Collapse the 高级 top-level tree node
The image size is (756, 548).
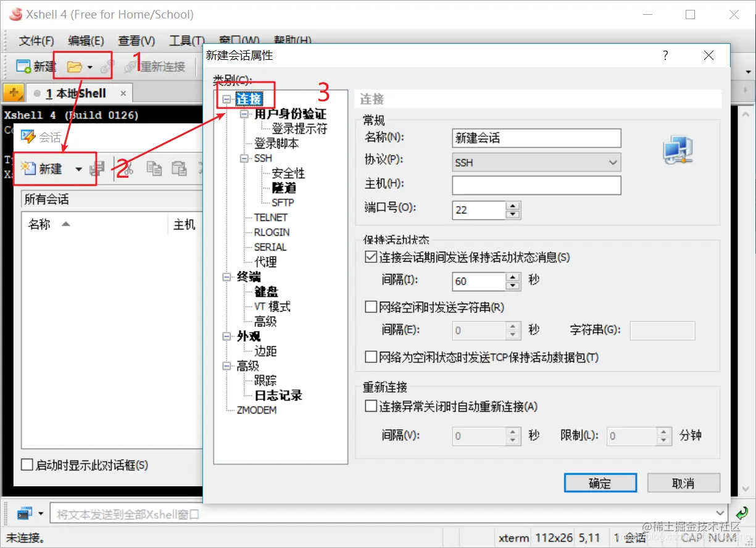(227, 366)
